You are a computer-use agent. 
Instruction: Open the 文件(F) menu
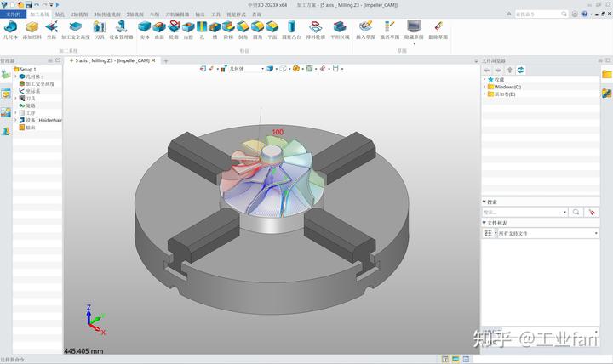(13, 14)
